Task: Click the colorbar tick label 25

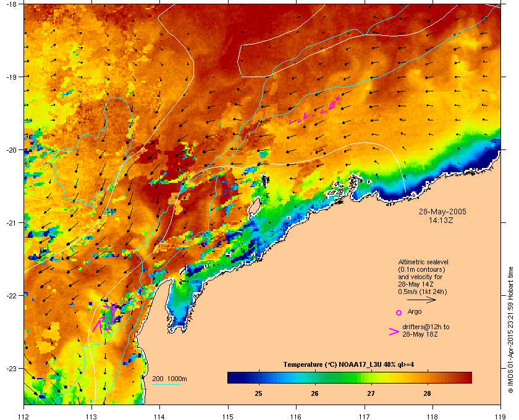Action: click(x=258, y=393)
